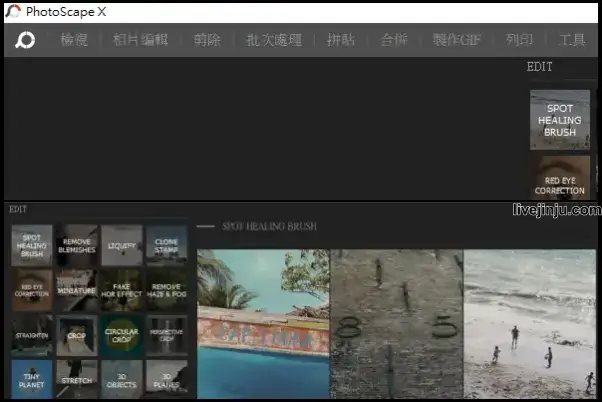Click the SPOT HEALING BRUSH heading text

point(270,226)
